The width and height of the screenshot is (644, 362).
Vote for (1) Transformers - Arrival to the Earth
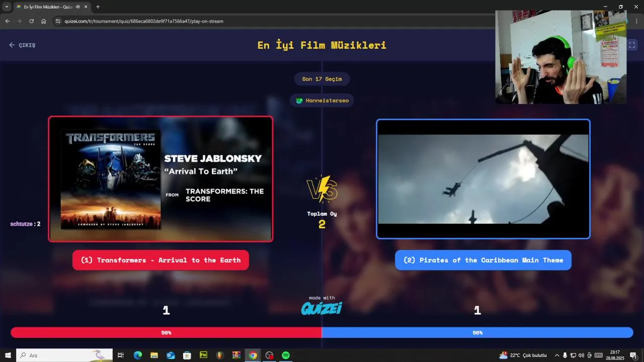point(160,260)
